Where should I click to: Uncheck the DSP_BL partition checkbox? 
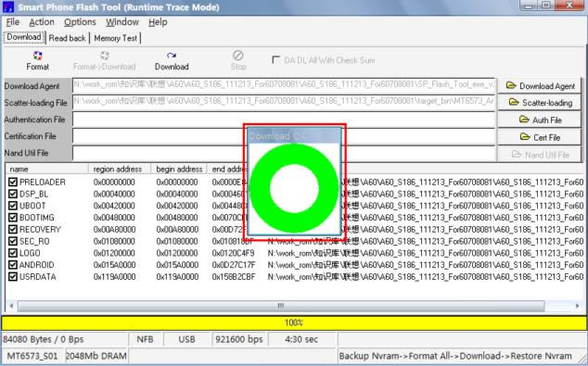click(13, 194)
